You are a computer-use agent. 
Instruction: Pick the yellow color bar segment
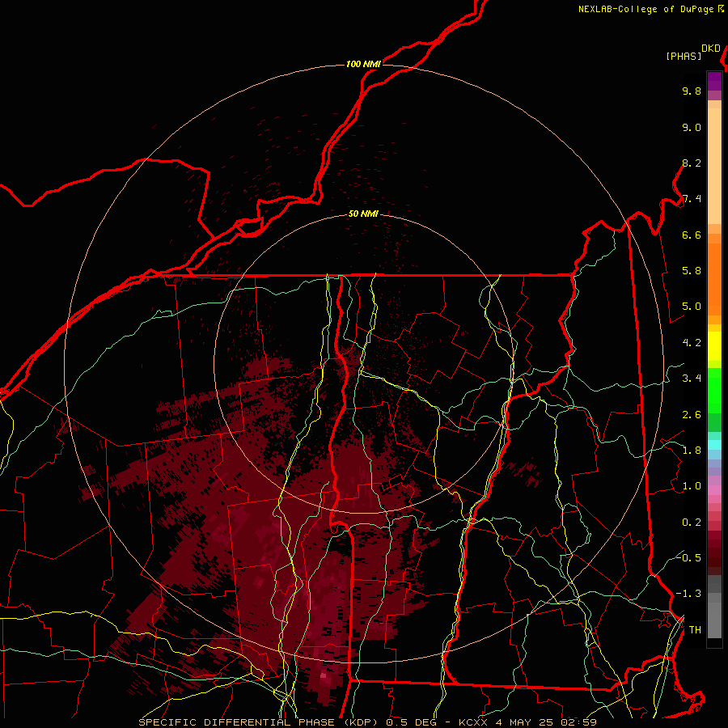tap(714, 346)
